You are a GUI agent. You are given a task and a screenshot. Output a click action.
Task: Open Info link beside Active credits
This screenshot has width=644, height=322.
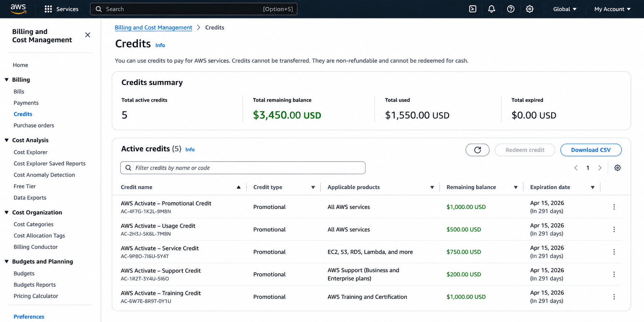coord(190,150)
